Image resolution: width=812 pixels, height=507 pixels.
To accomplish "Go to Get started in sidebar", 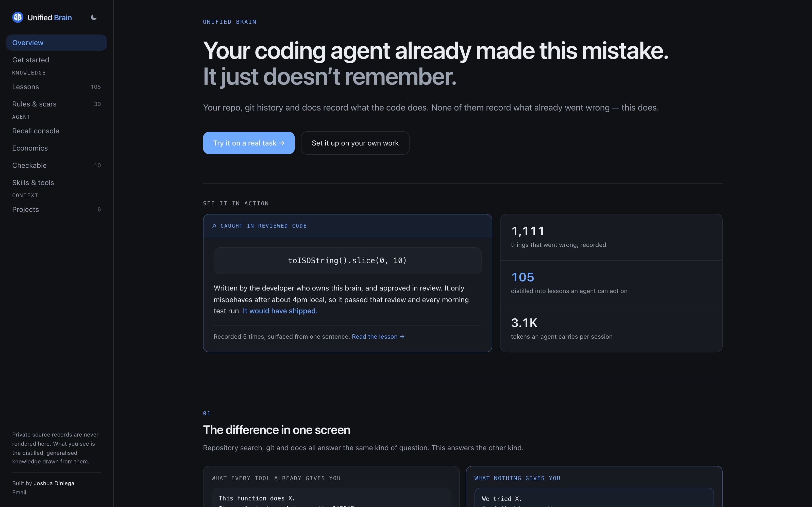I will (56, 60).
